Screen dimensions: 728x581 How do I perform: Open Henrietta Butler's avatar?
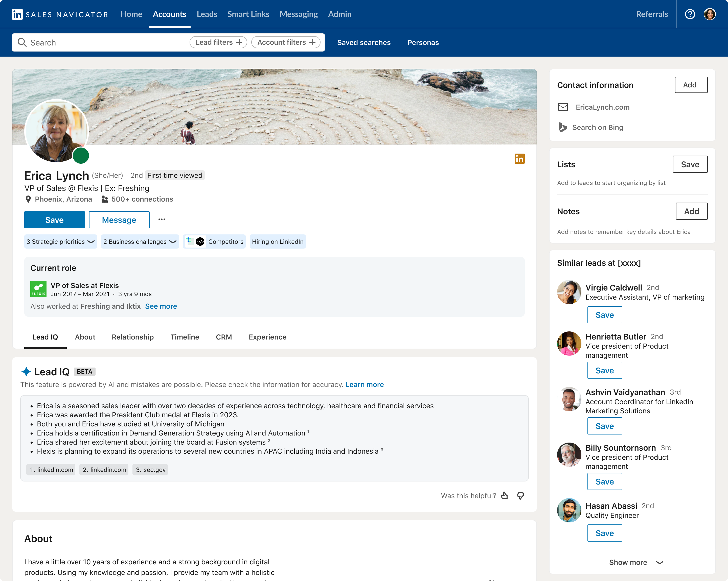point(569,344)
